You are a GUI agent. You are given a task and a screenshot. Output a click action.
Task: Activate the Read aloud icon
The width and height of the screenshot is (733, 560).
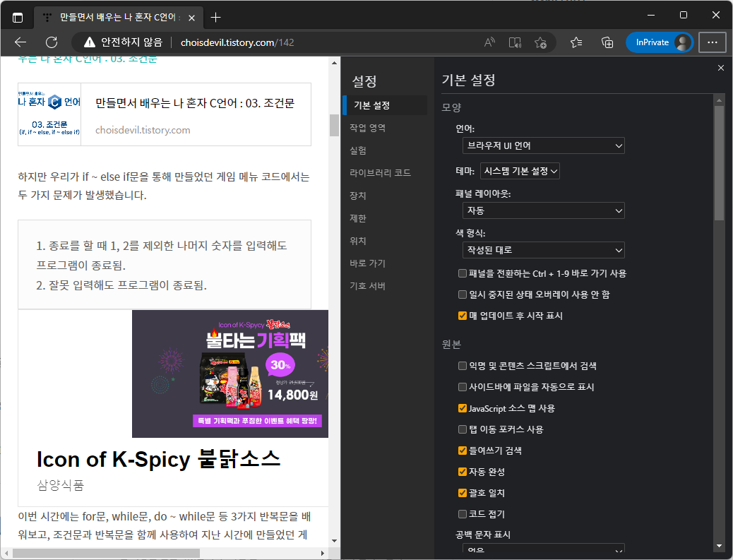coord(489,42)
